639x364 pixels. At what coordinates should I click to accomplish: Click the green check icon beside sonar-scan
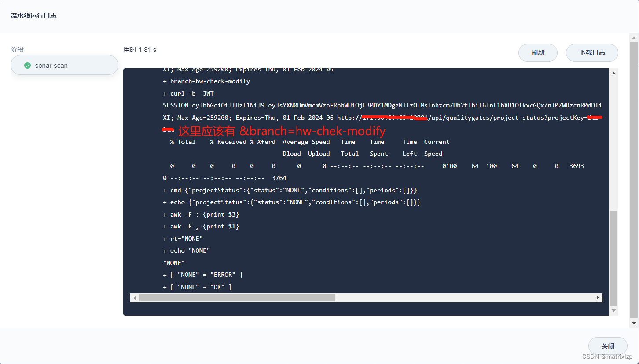point(27,65)
